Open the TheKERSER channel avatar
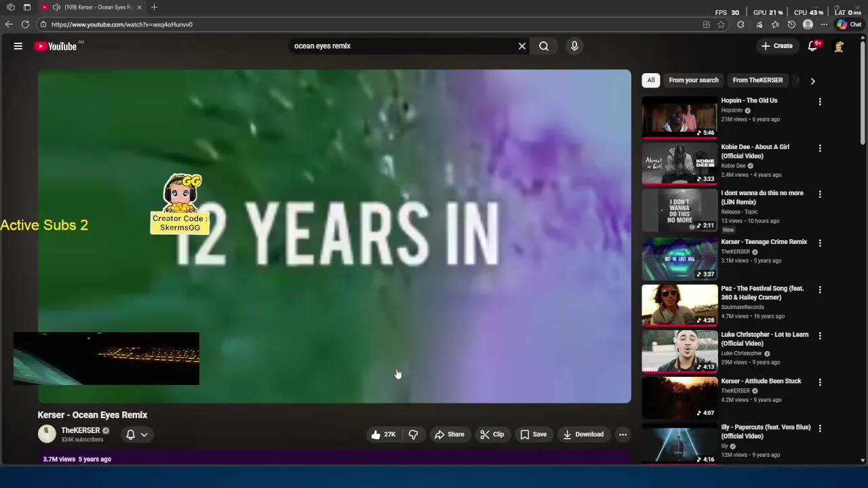Screen dimensions: 868x488 (x=47, y=434)
